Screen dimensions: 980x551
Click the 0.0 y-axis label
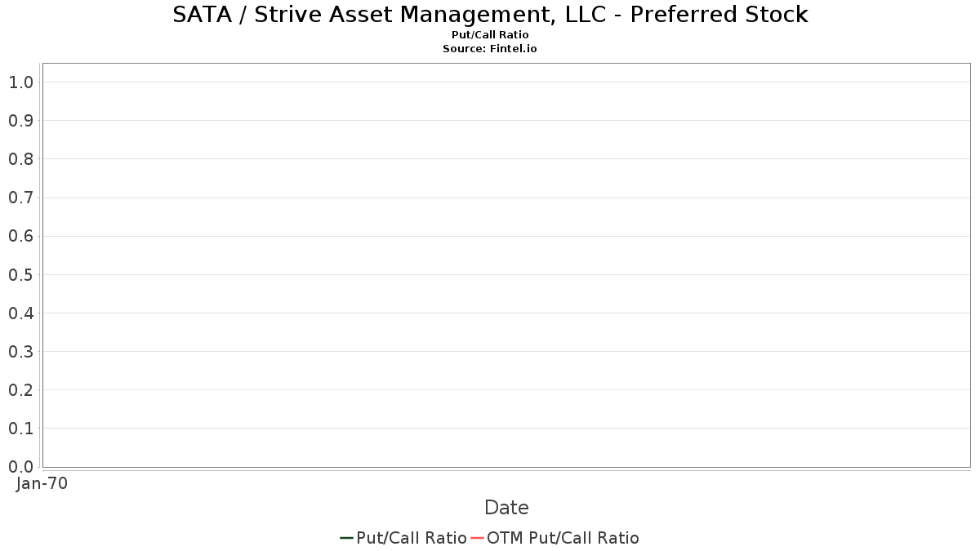(20, 467)
